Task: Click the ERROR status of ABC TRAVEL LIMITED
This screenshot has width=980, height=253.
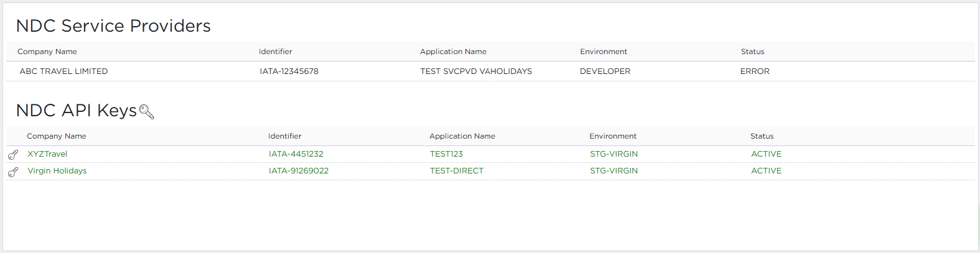Action: [x=755, y=71]
